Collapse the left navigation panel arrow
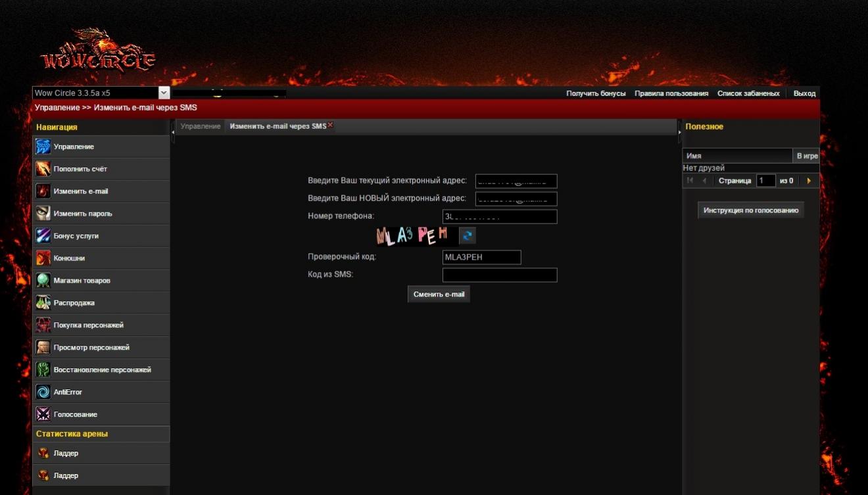 click(x=173, y=131)
